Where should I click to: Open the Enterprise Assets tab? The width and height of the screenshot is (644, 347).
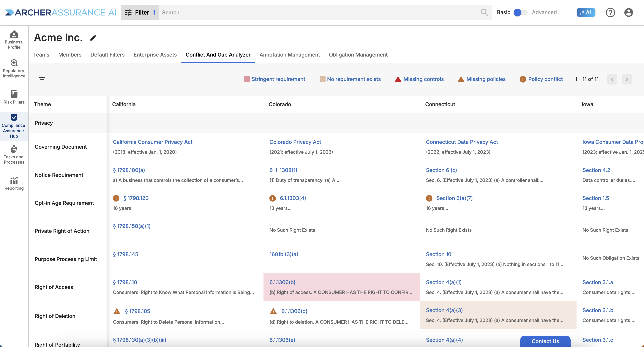point(155,55)
